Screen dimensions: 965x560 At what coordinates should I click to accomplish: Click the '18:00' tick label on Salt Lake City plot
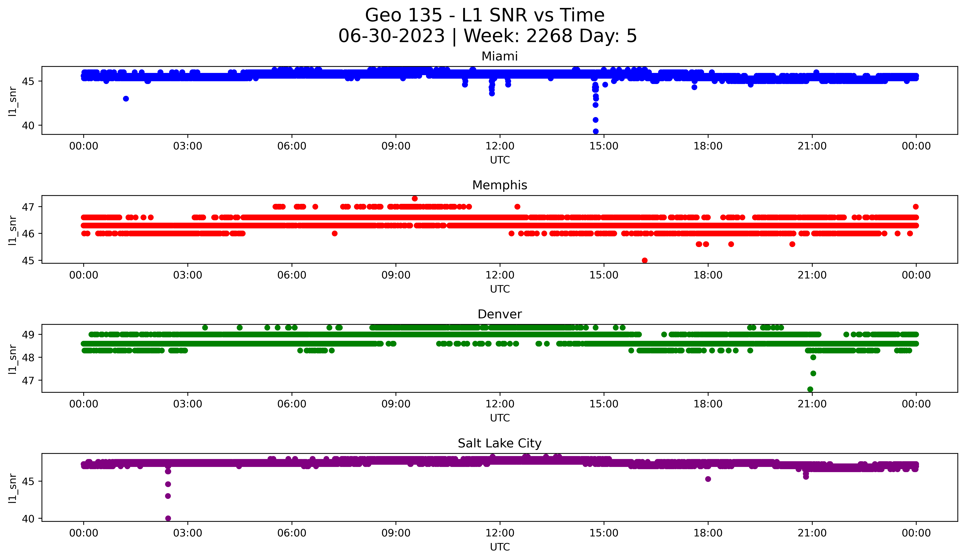708,533
